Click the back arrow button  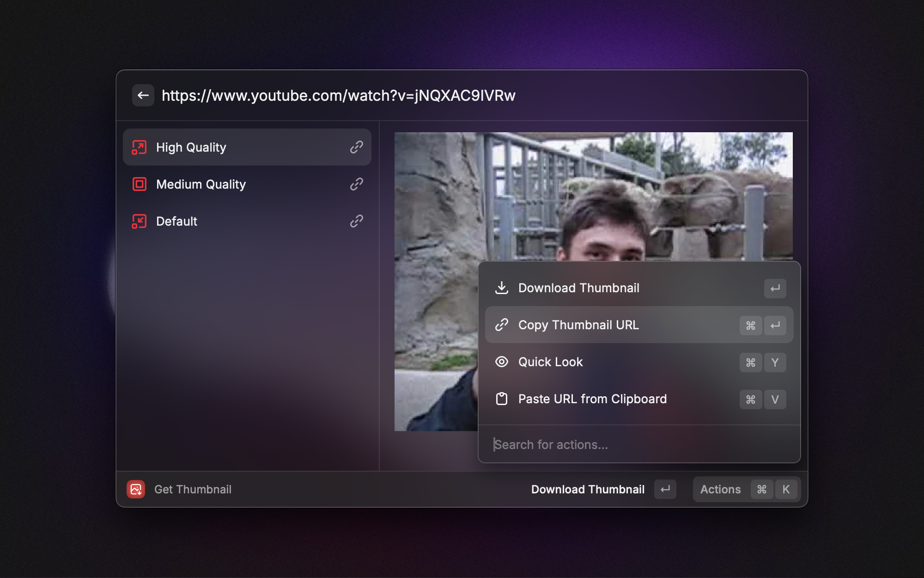coord(143,96)
